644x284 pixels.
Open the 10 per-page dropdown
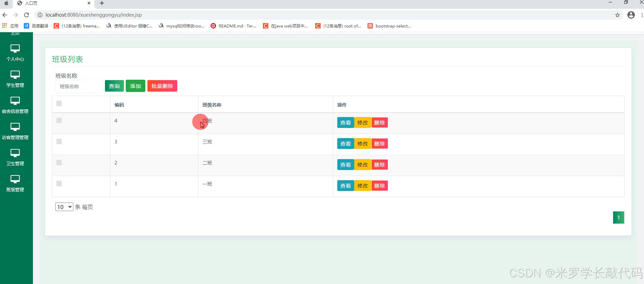tap(64, 207)
